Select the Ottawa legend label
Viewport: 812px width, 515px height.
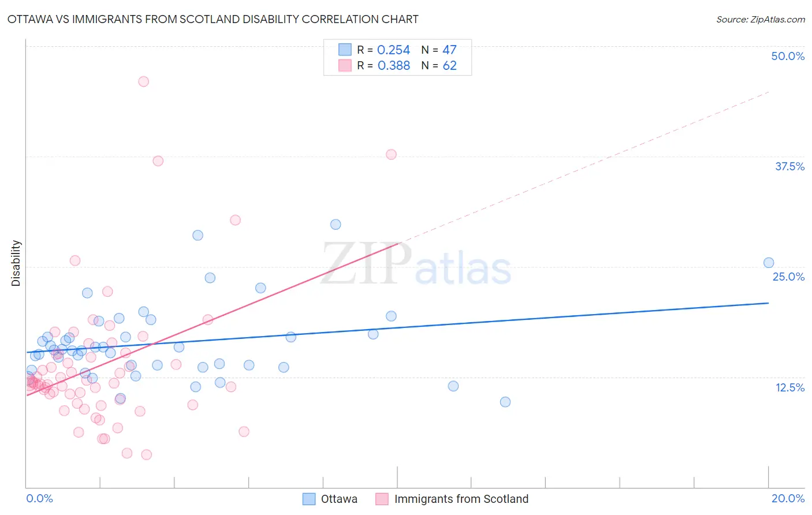click(339, 499)
